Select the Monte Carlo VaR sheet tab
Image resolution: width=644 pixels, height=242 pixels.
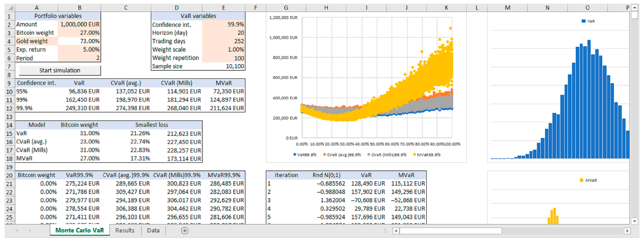[x=79, y=230]
